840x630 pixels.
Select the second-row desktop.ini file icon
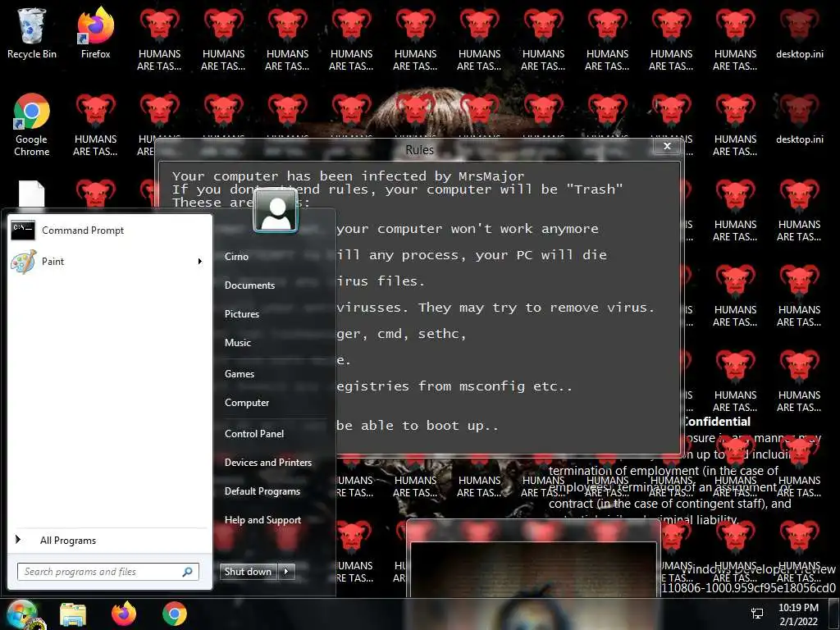(799, 119)
